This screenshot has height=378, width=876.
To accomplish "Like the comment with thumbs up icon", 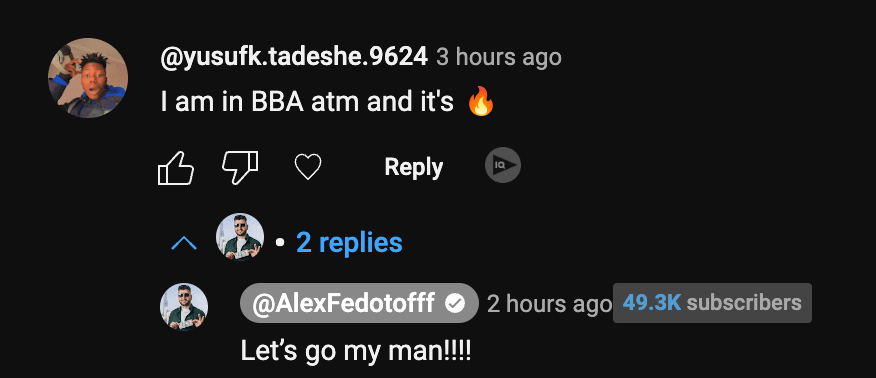I will (176, 168).
